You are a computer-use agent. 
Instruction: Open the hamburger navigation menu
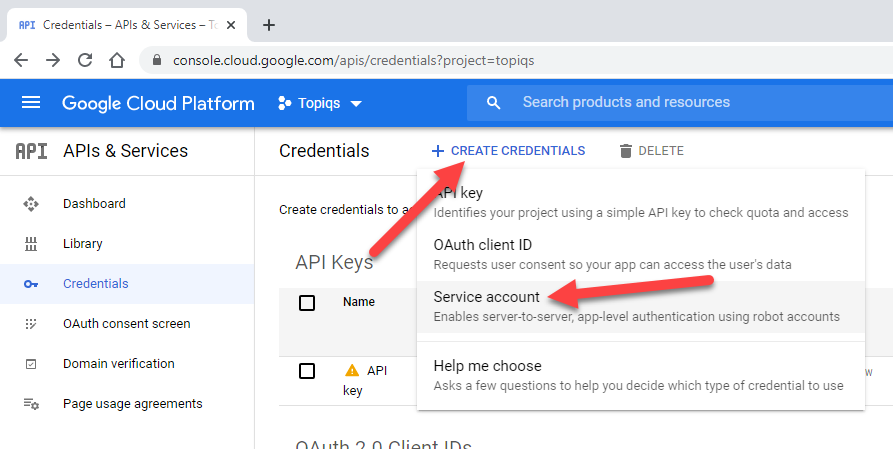coord(31,103)
